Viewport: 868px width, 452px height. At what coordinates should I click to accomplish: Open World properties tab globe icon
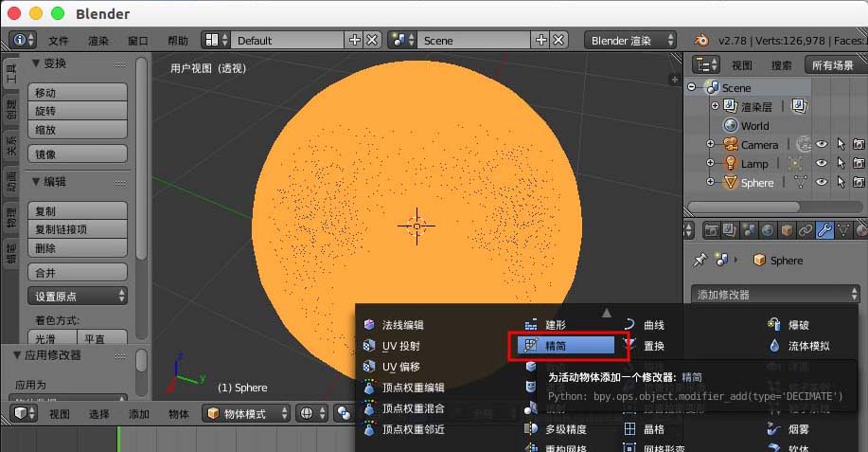pos(768,230)
